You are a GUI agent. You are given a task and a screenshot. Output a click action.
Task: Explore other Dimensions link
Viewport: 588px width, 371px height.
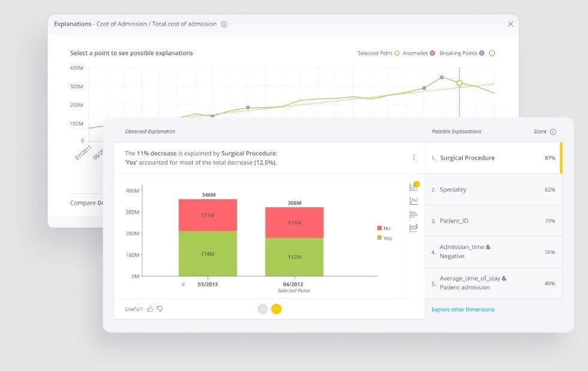[463, 310]
